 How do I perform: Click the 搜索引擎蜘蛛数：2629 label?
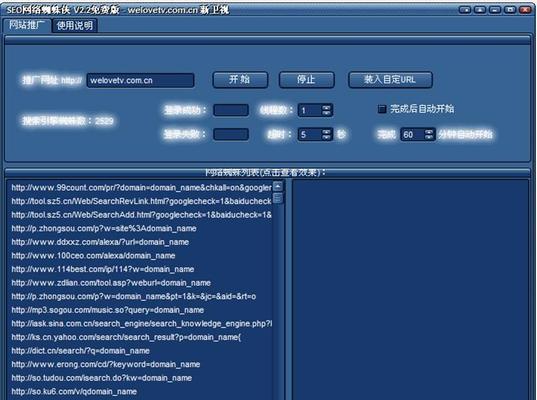[x=68, y=121]
